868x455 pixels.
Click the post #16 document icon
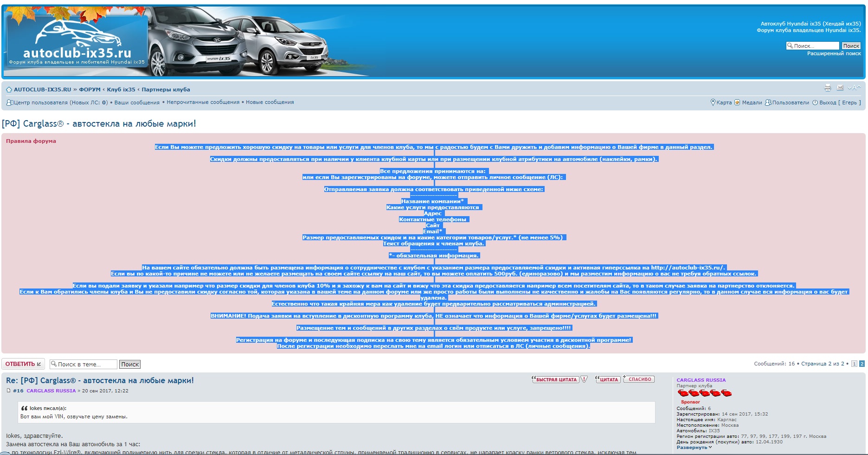(8, 391)
